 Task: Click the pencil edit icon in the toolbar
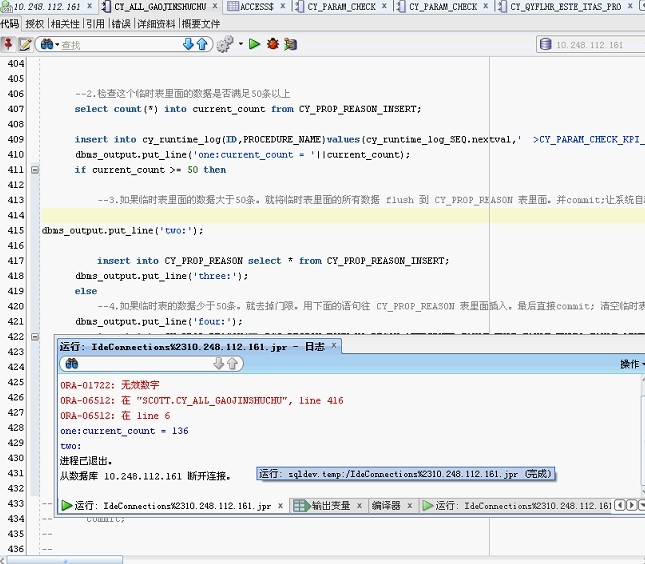point(23,44)
